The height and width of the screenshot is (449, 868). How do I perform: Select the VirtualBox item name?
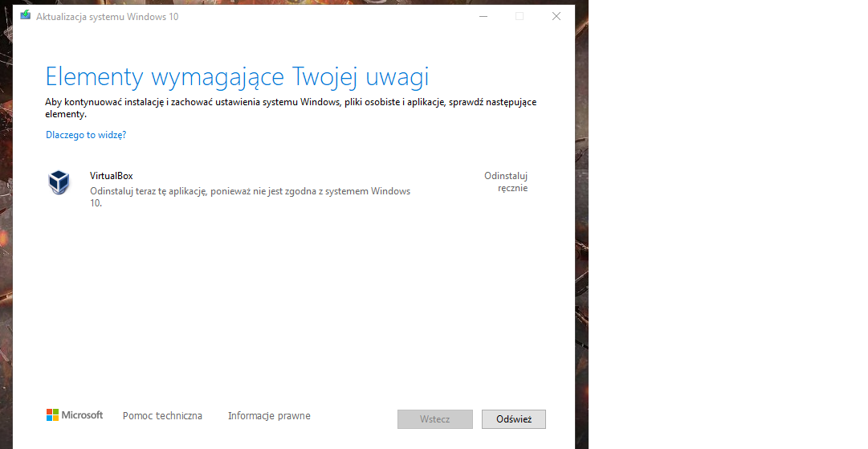[112, 176]
